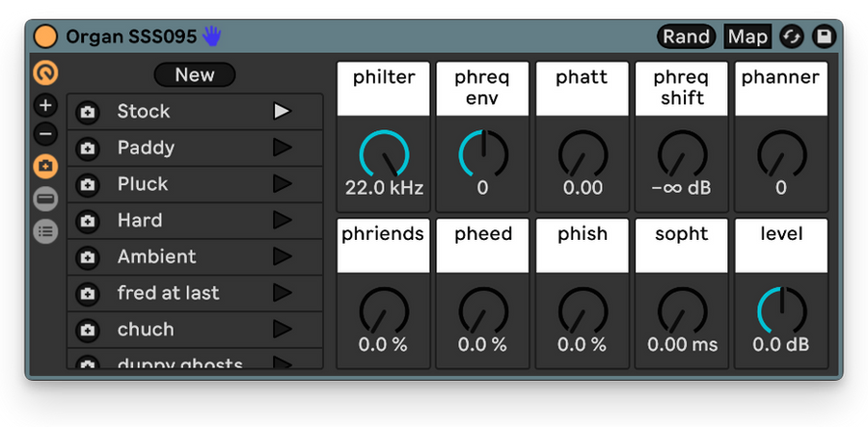Click the circular arrows refresh icon
868x427 pixels.
click(x=792, y=37)
